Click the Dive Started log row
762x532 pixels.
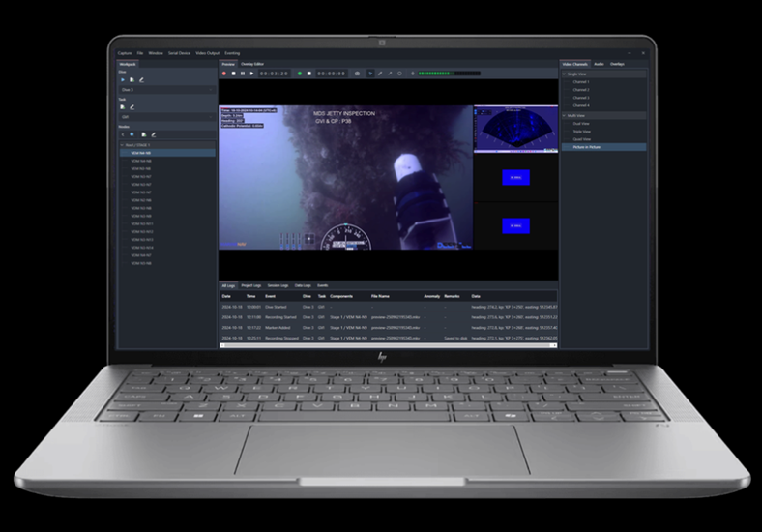[x=389, y=307]
